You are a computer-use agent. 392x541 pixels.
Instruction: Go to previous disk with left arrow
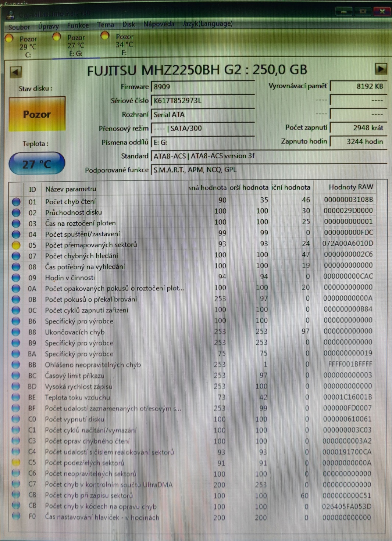(x=15, y=72)
